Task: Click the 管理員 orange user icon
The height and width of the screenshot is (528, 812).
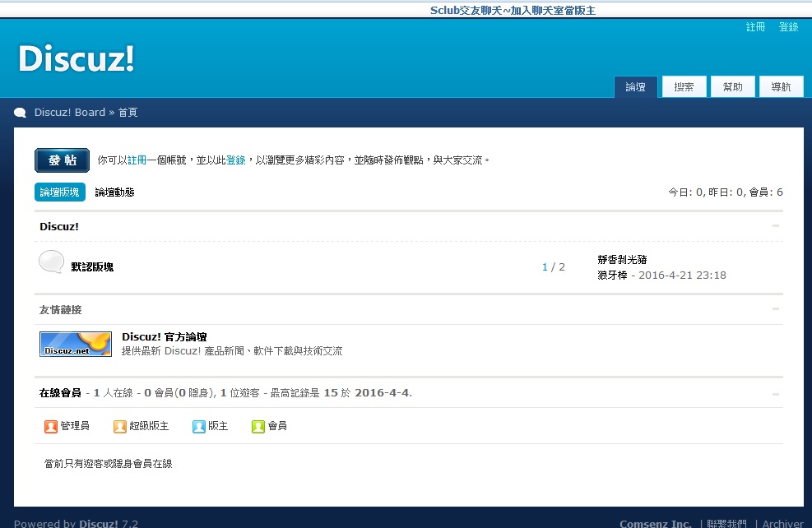Action: click(x=51, y=427)
